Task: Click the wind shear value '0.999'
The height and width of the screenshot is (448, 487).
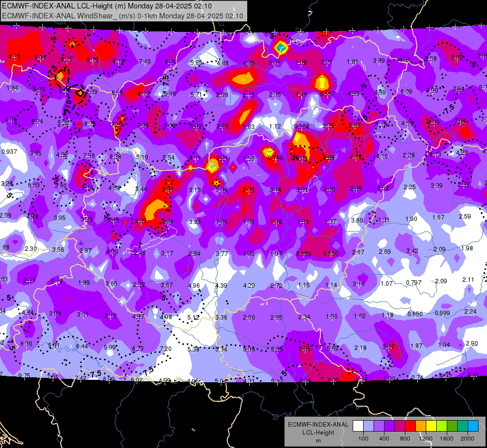Action: pos(442,313)
